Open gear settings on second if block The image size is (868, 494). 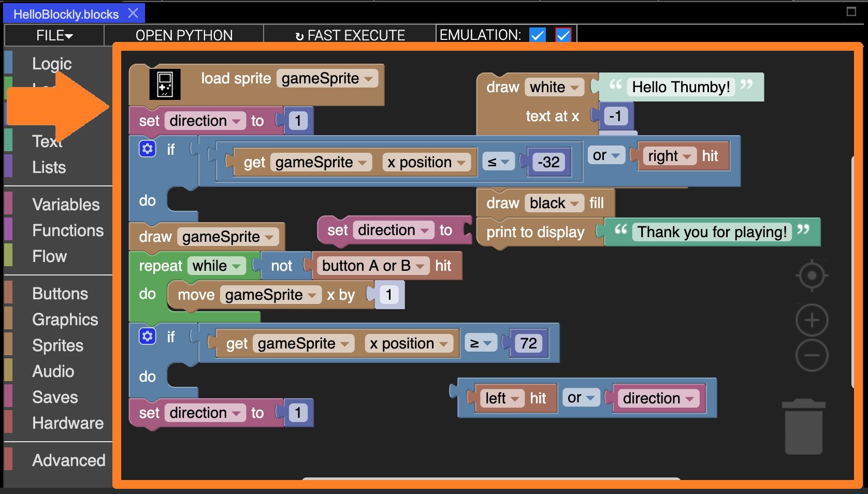(148, 337)
